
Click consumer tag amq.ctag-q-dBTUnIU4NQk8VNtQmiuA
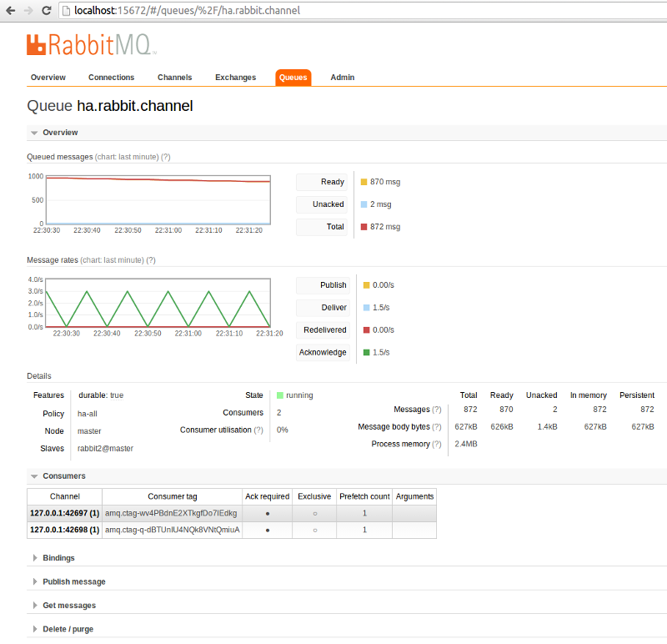click(x=173, y=530)
